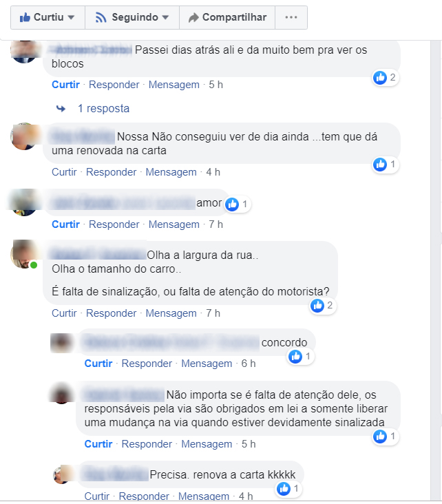Toggle Curtir on 'Olha a largura da rua' comment
This screenshot has height=504, width=442.
pos(64,313)
